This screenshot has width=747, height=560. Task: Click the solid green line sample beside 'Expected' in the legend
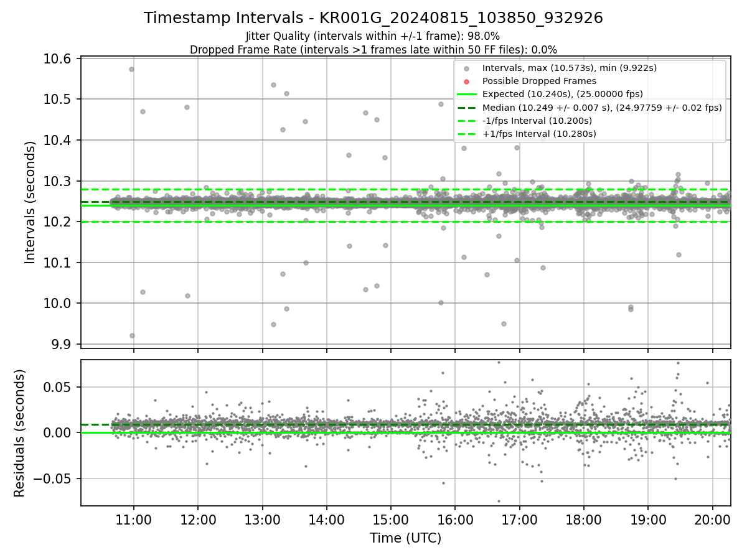click(x=467, y=95)
